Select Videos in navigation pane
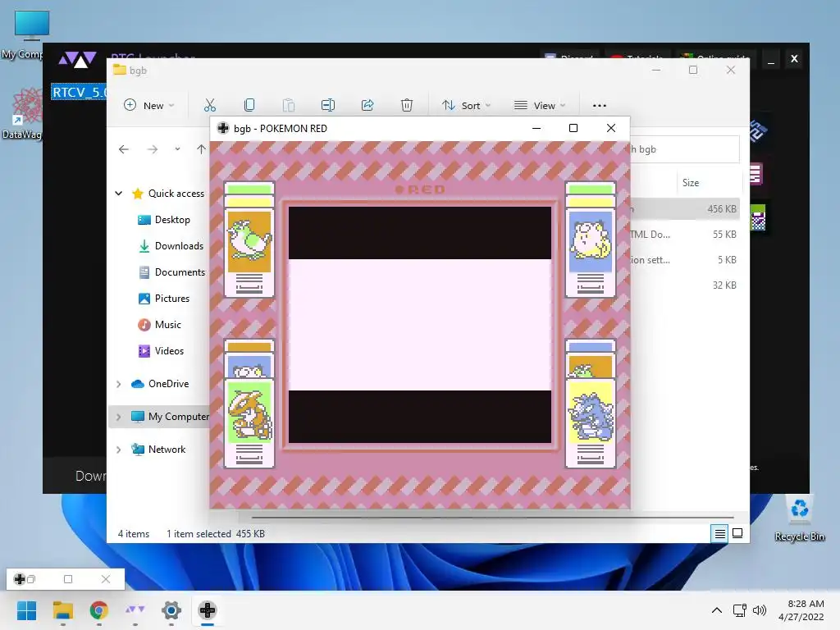 [x=161, y=351]
